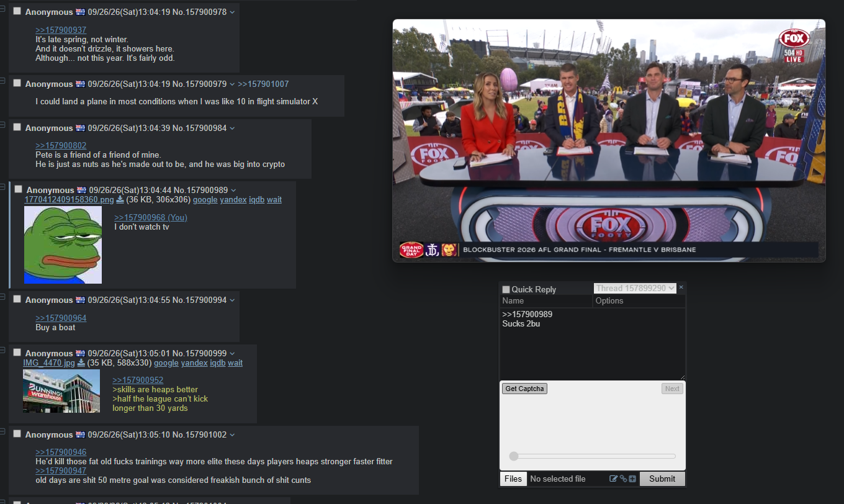This screenshot has width=844, height=504.
Task: Open menu arrow of post No.157900989
Action: 233,190
